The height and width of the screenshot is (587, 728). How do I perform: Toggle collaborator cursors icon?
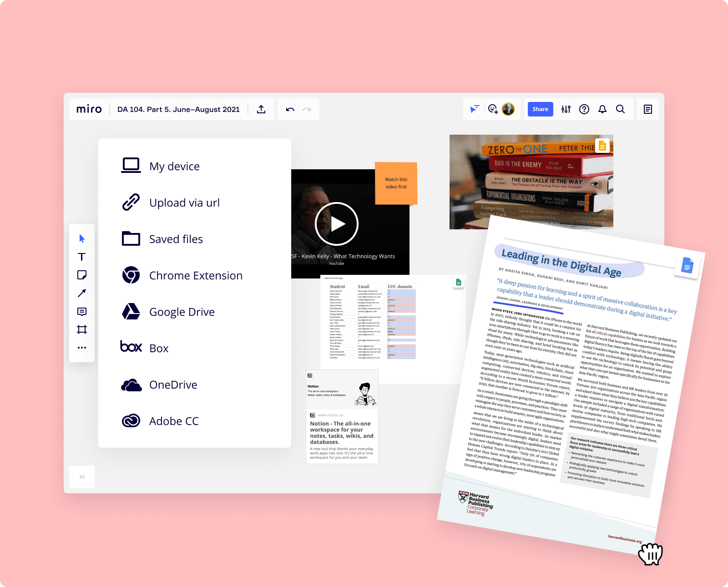(474, 109)
